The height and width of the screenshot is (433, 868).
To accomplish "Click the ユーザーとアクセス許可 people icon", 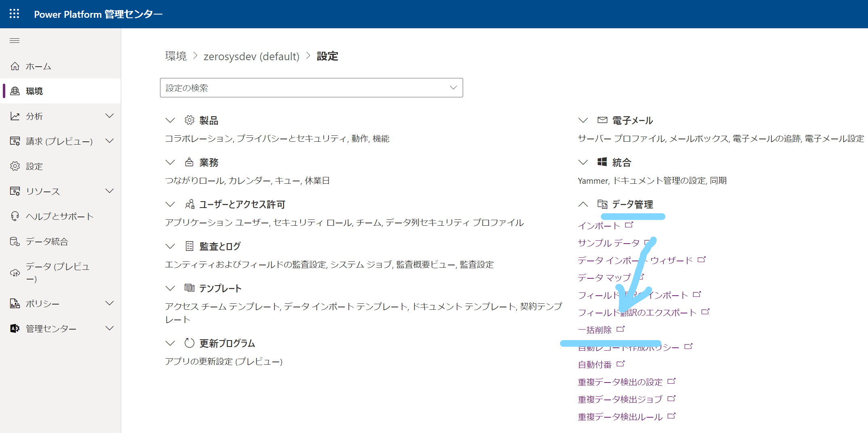I will click(190, 204).
